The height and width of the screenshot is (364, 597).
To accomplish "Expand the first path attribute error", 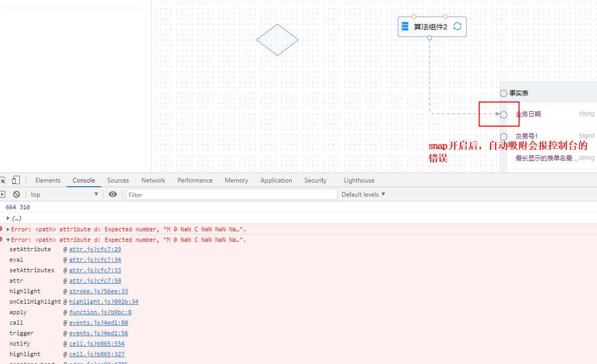I will coord(8,229).
